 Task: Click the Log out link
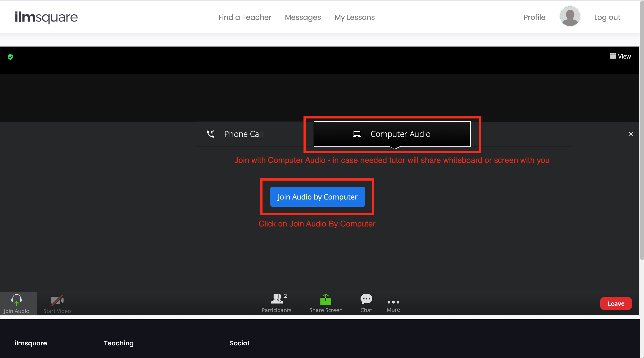pos(607,17)
